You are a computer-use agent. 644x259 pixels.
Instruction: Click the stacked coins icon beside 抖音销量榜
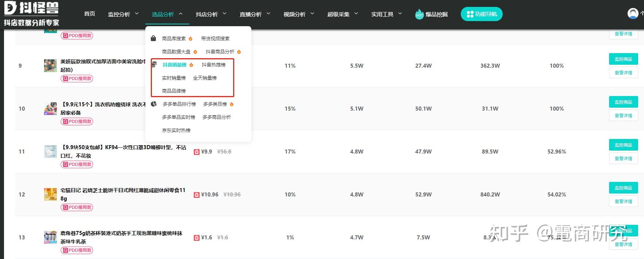pyautogui.click(x=154, y=64)
